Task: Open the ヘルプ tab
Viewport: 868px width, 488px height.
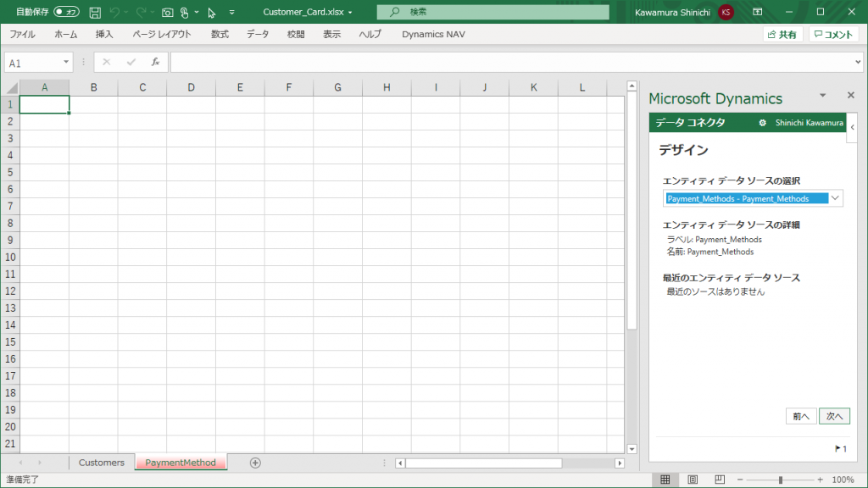Action: tap(370, 34)
